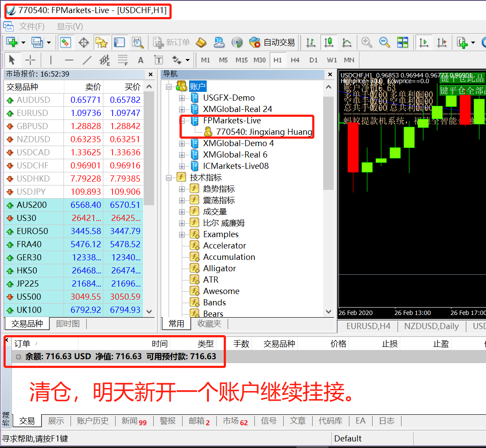Open the 账户历史 account history tab
Viewport: 486px width, 448px height.
pyautogui.click(x=93, y=421)
